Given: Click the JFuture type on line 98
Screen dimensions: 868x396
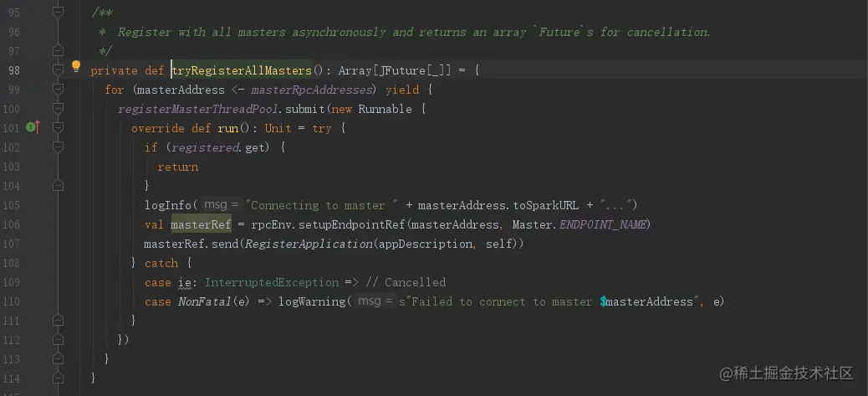Looking at the screenshot, I should coord(402,70).
